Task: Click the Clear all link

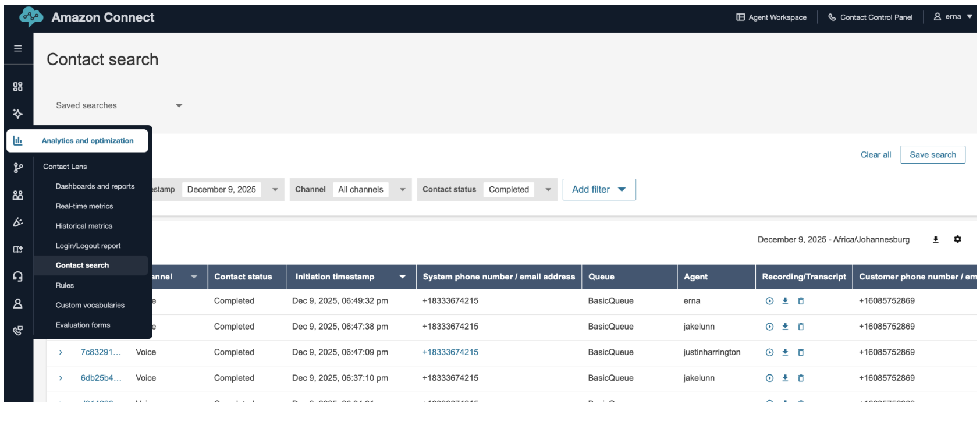Action: click(x=876, y=155)
